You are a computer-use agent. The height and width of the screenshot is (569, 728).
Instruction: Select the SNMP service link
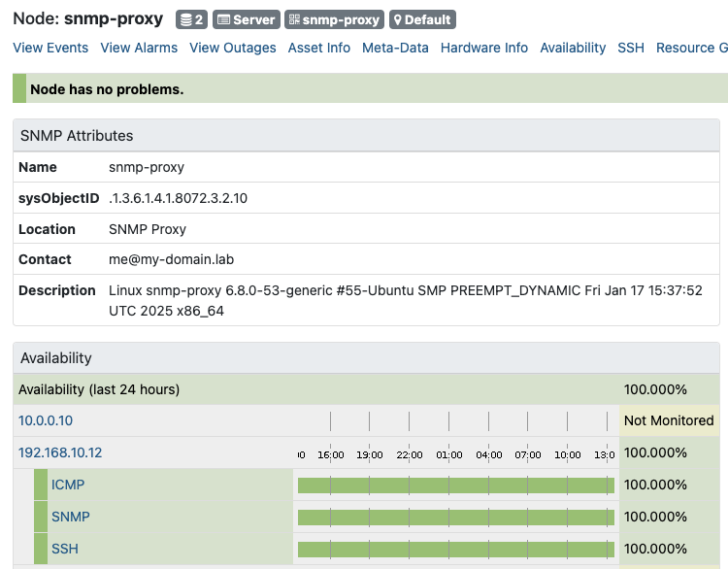70,517
